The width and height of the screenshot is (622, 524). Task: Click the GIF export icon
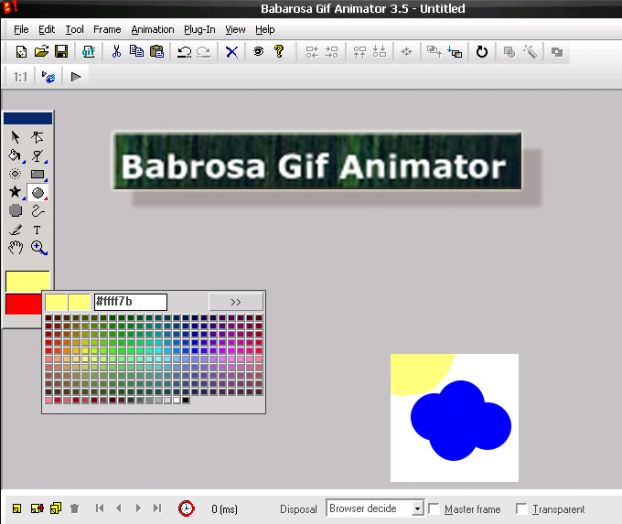(x=88, y=52)
